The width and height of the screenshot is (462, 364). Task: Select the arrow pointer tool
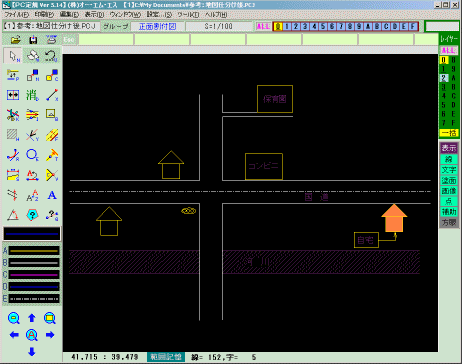tap(13, 56)
